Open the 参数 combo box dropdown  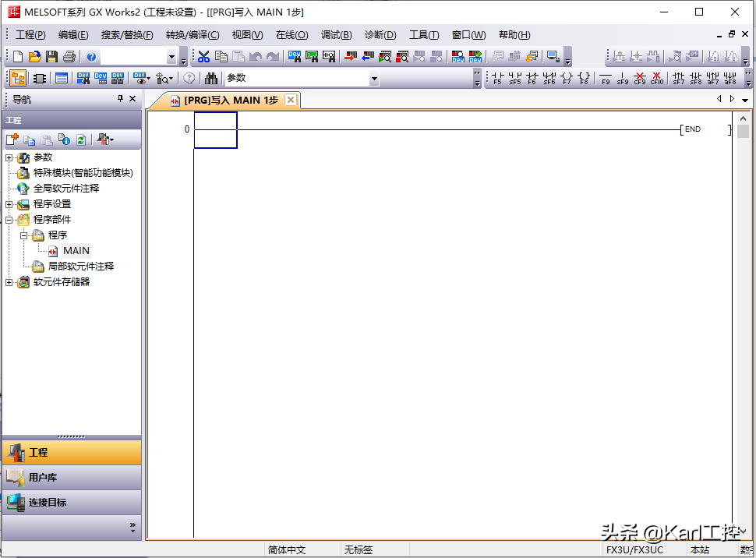[373, 78]
